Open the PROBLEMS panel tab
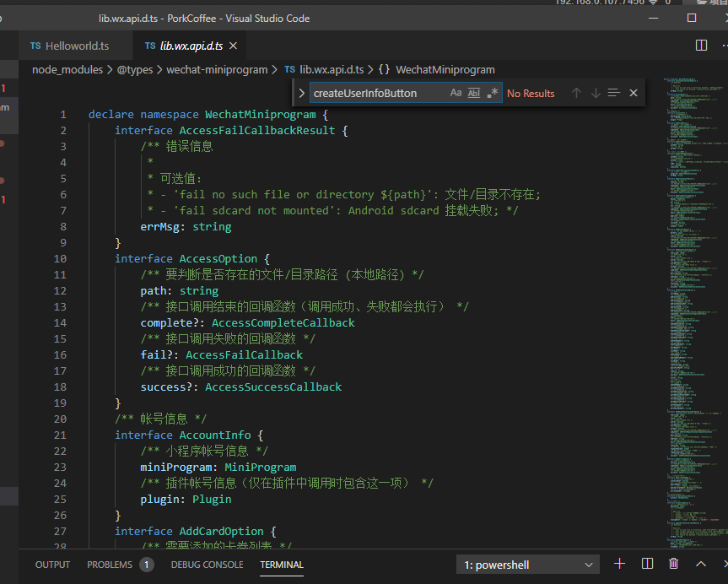Screen dimensions: 728x584 110,565
